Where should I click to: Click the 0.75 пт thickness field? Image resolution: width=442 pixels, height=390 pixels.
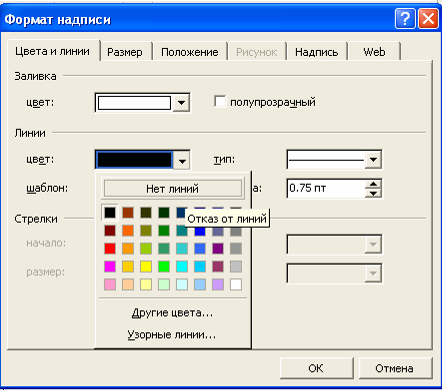[326, 188]
